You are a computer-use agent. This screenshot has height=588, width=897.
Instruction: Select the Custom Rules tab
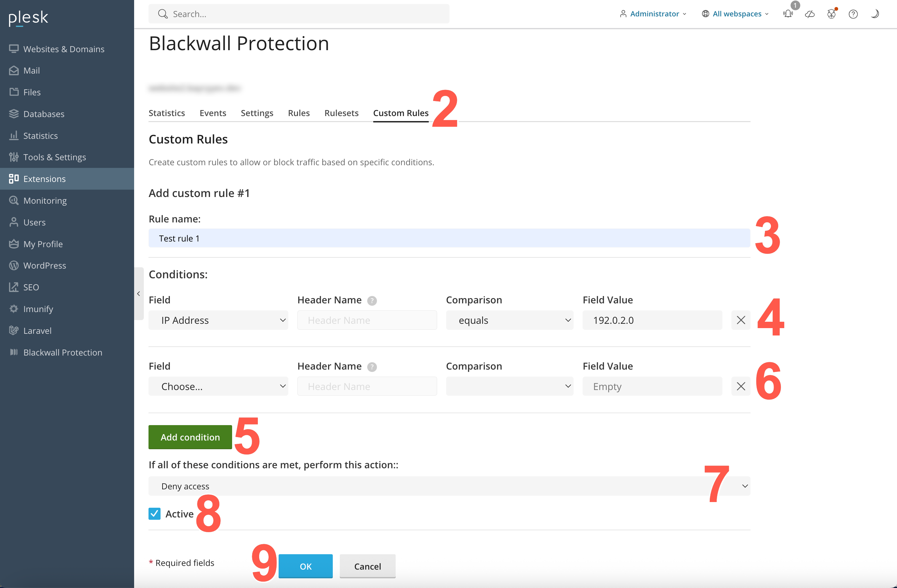[x=401, y=113]
